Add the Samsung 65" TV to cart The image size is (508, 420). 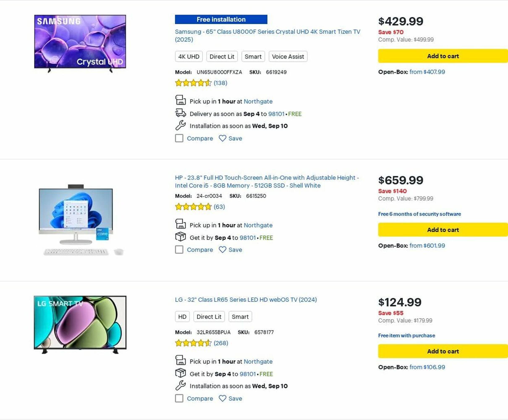click(443, 56)
